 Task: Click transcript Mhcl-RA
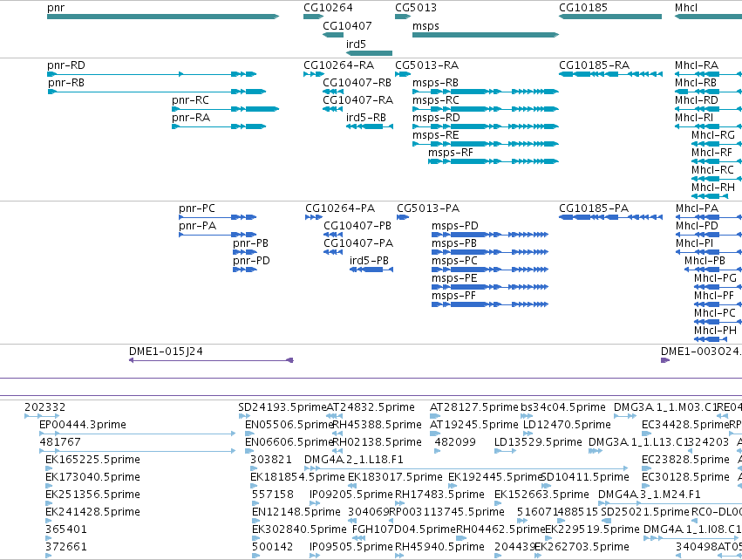(x=708, y=74)
